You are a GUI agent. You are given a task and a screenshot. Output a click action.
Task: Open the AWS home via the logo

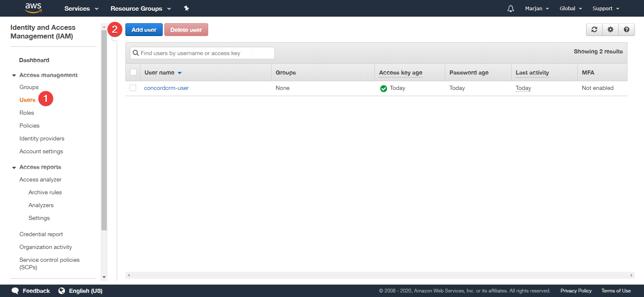[33, 8]
